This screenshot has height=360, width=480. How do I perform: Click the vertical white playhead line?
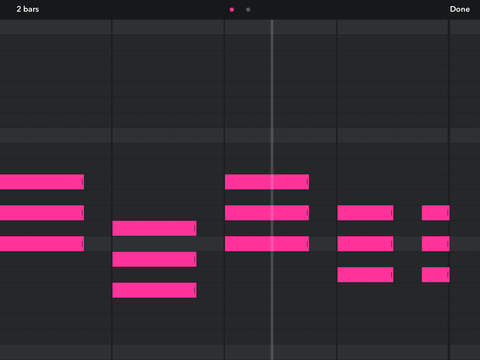(x=272, y=189)
